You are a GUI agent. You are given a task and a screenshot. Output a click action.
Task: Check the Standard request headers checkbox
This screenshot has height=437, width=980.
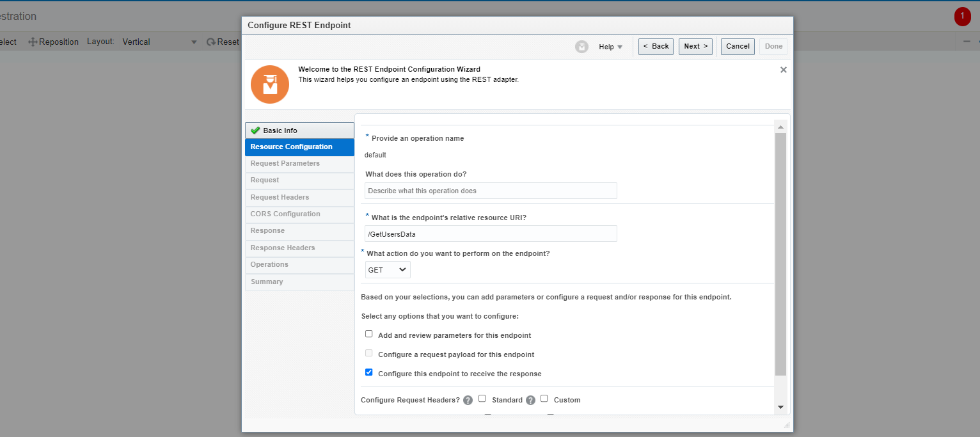(x=482, y=399)
